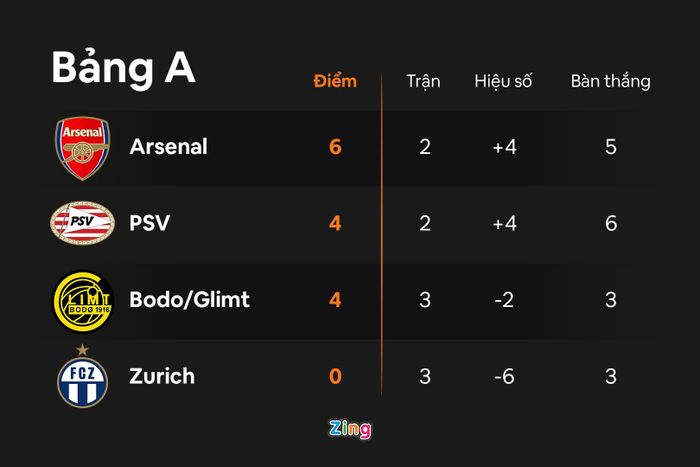The height and width of the screenshot is (467, 700).
Task: Click the Zing logo at bottom
Action: click(x=350, y=429)
